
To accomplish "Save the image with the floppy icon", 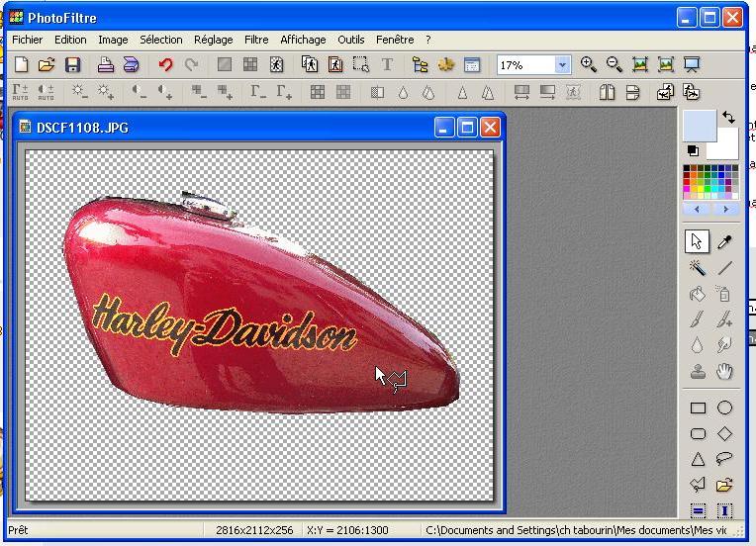I will click(x=73, y=64).
